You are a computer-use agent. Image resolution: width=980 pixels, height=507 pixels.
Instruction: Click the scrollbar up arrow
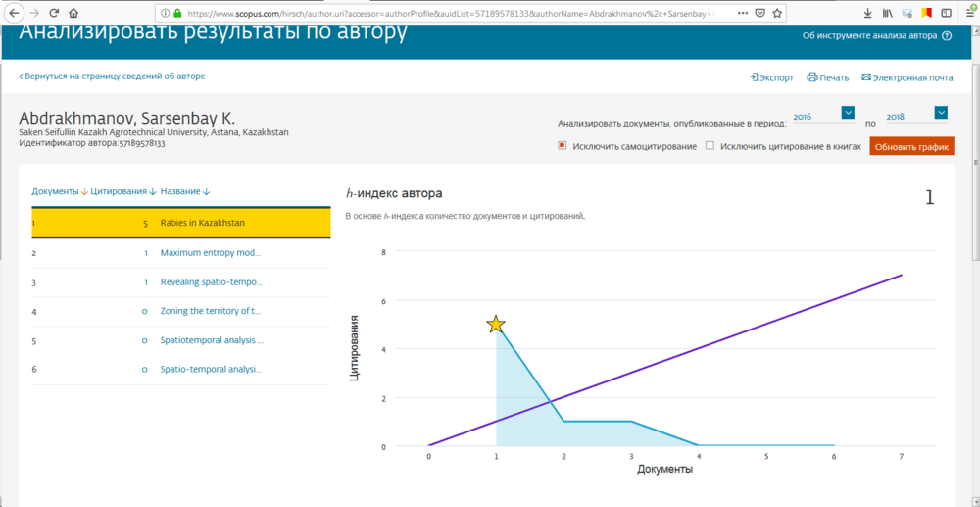(x=974, y=29)
